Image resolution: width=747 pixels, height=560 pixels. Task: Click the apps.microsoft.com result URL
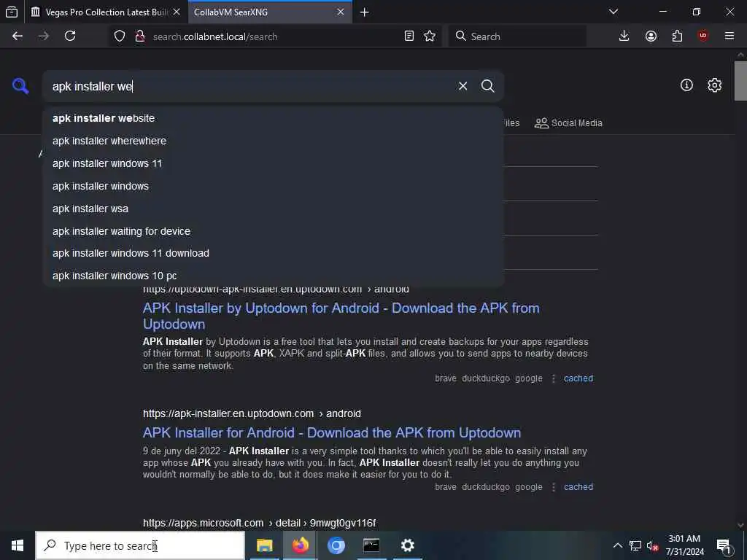point(260,524)
